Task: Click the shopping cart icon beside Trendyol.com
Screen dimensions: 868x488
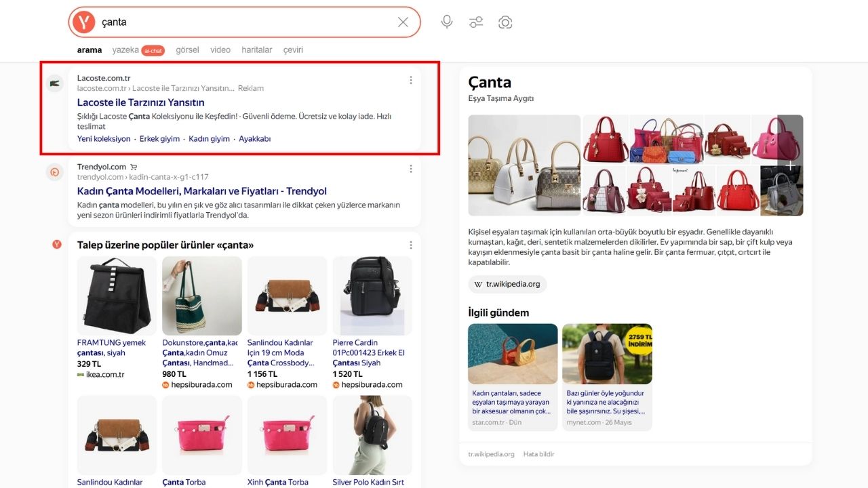Action: (x=134, y=167)
